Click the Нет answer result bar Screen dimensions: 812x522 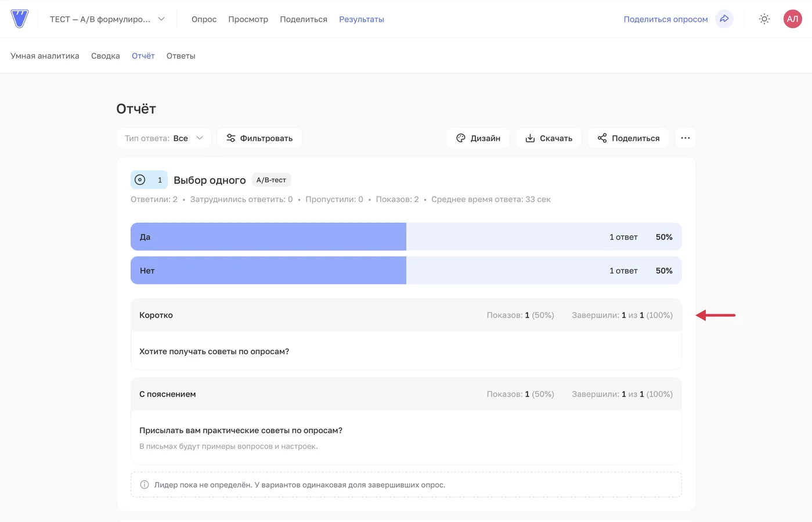click(406, 271)
